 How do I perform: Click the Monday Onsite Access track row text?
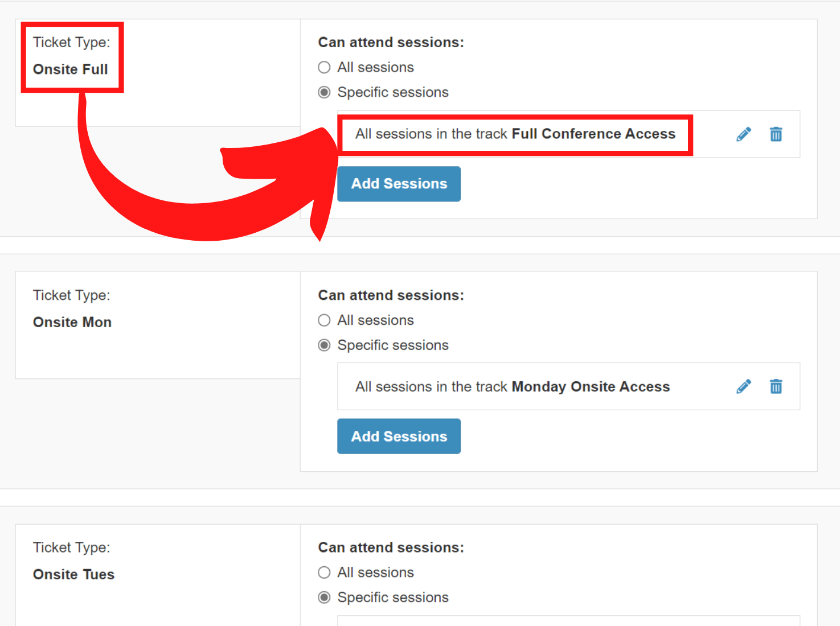pos(512,387)
